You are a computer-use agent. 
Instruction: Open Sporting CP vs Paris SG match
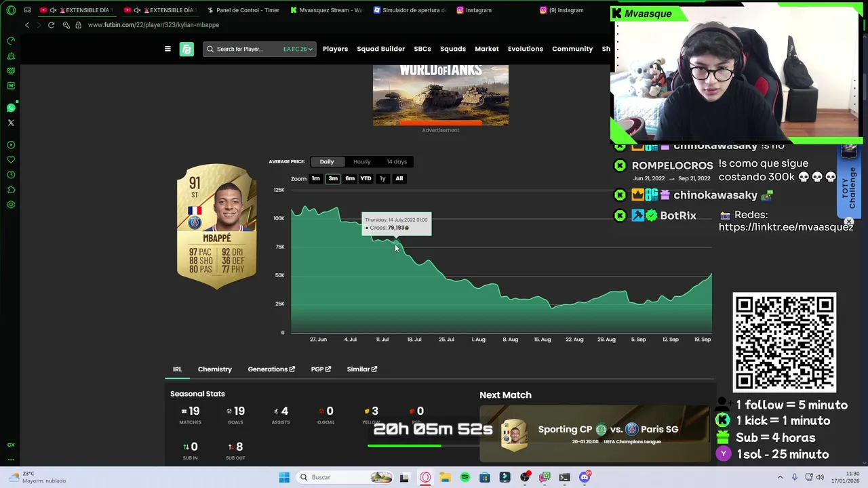(x=595, y=434)
